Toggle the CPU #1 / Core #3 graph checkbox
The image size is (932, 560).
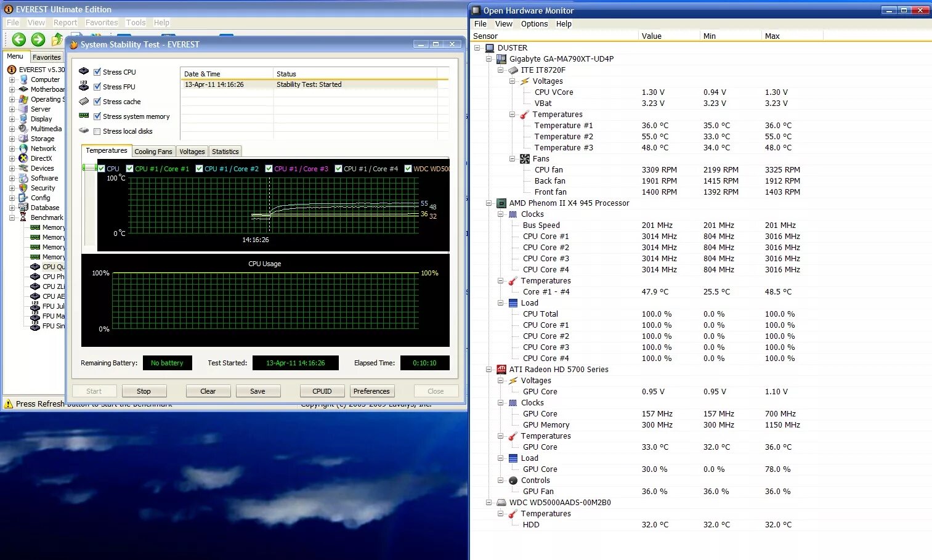(269, 168)
